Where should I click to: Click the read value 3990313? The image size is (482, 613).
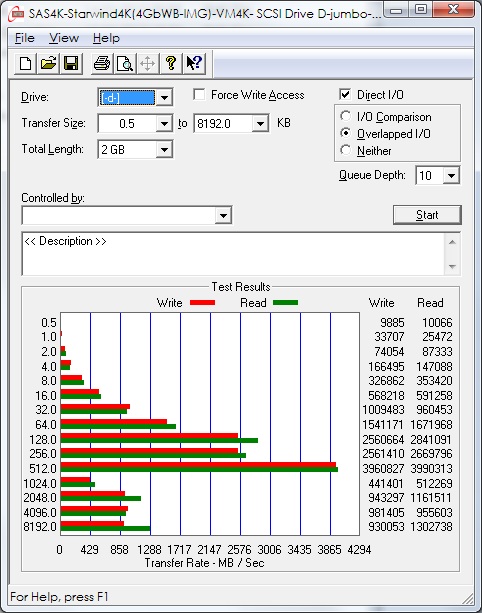432,468
